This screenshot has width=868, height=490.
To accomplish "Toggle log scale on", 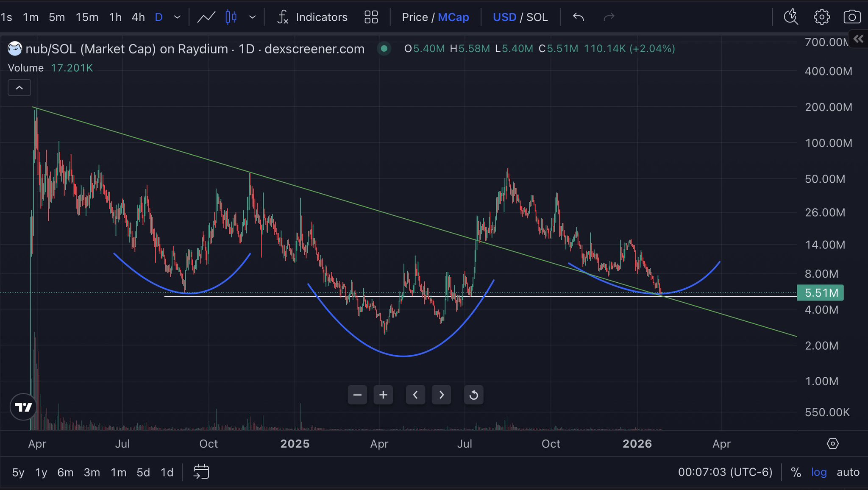I will [x=819, y=472].
